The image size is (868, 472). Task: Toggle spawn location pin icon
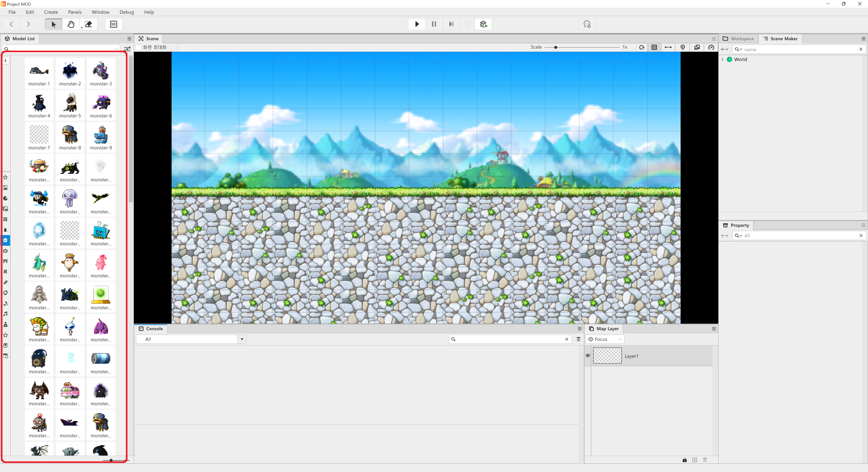pyautogui.click(x=683, y=47)
